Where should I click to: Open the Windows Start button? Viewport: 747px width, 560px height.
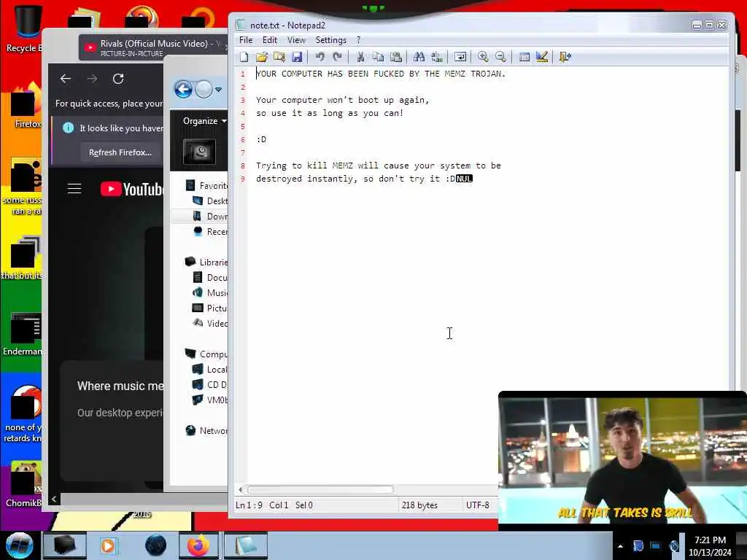tap(19, 545)
